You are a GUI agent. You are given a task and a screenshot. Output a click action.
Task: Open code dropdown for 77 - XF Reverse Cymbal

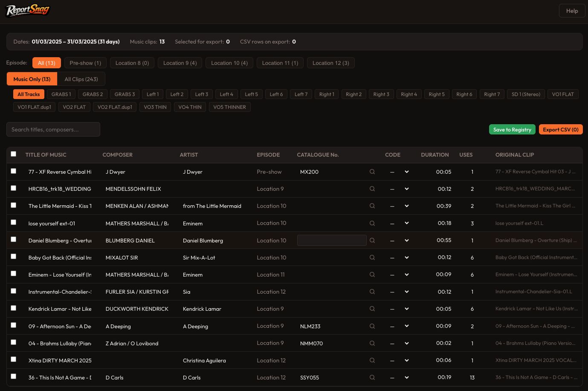pos(400,172)
